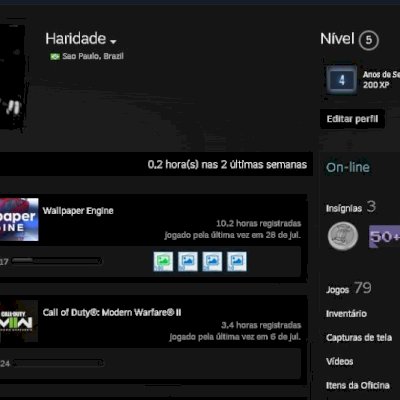Image resolution: width=400 pixels, height=400 pixels.
Task: Open the profile avatar image
Action: (12, 77)
